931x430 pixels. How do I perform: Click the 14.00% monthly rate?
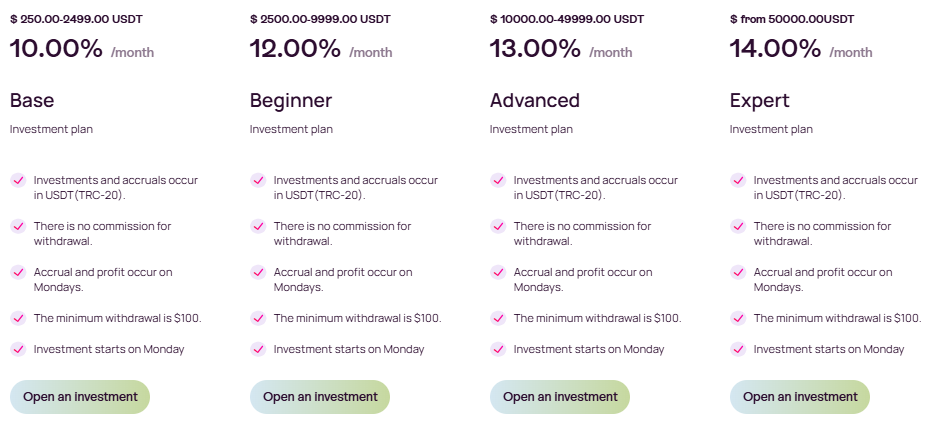coord(776,48)
